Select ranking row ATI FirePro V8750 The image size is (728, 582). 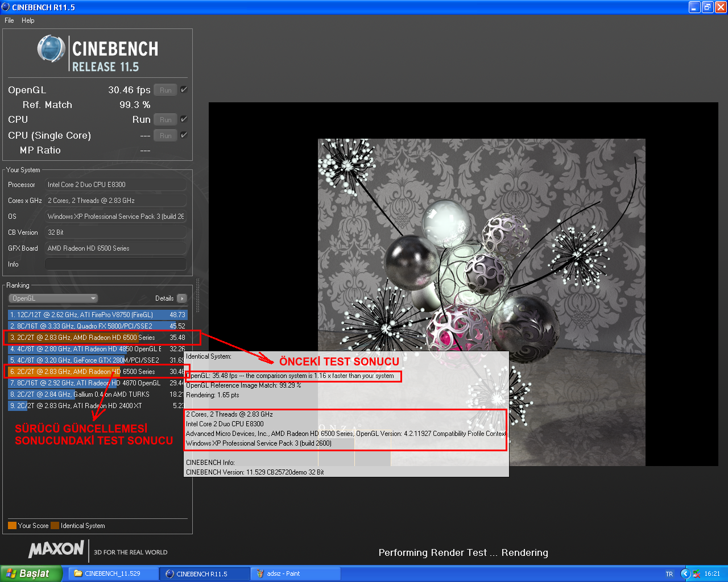pos(97,315)
